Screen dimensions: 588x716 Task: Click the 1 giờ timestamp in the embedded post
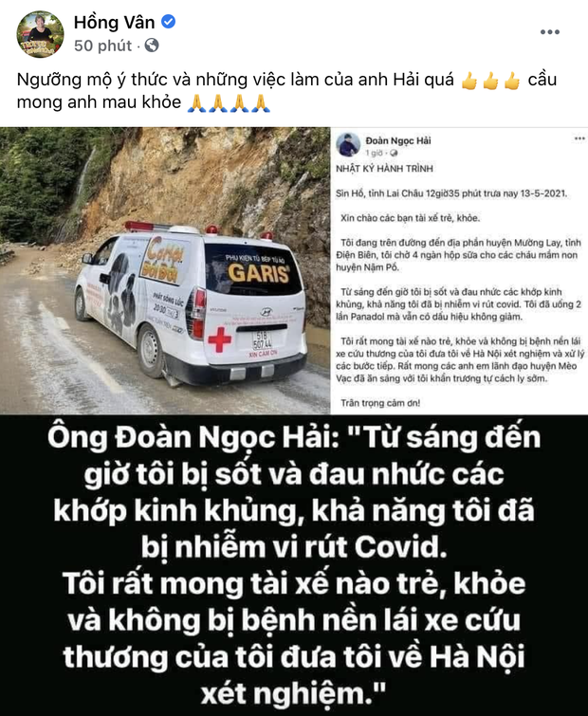click(x=375, y=153)
